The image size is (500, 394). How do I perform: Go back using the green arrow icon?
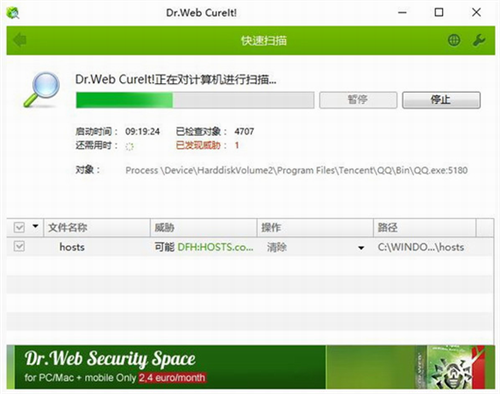point(20,40)
